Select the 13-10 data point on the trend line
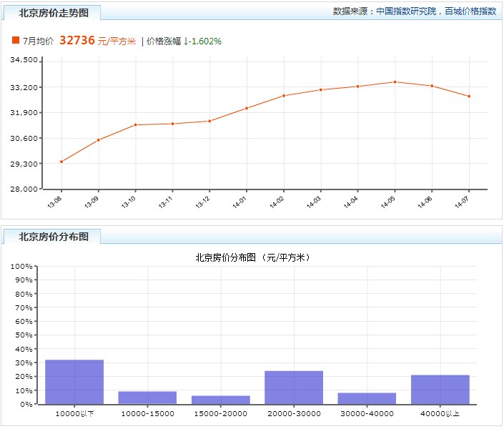This screenshot has height=429, width=504. [135, 125]
